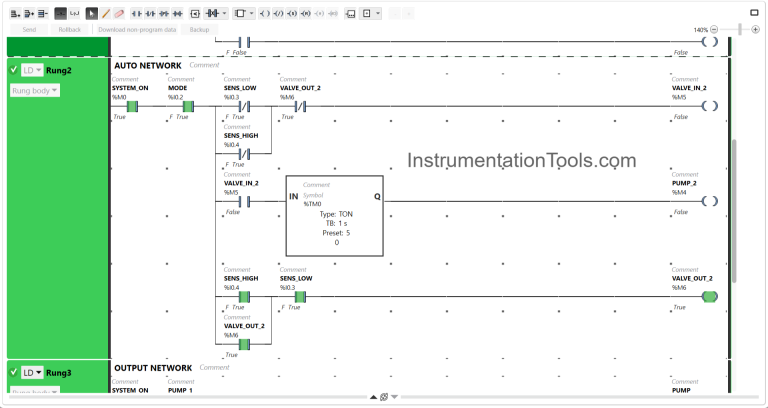Select the eraser tool in toolbar

(119, 14)
